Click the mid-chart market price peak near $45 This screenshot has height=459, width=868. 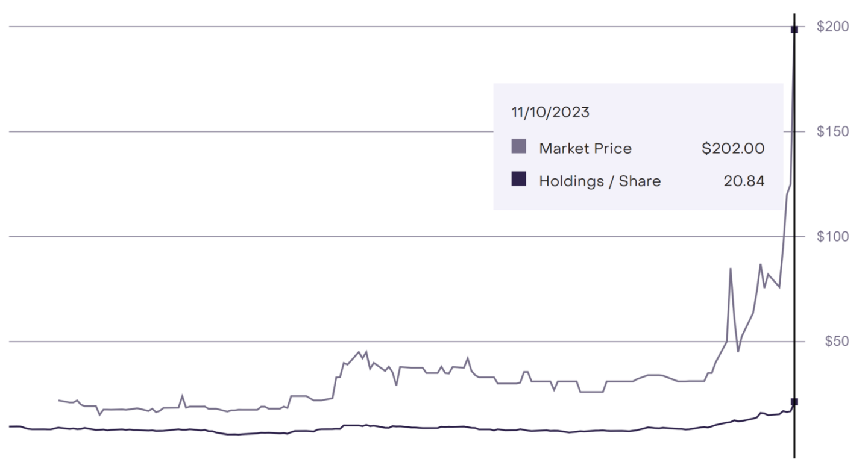point(359,352)
